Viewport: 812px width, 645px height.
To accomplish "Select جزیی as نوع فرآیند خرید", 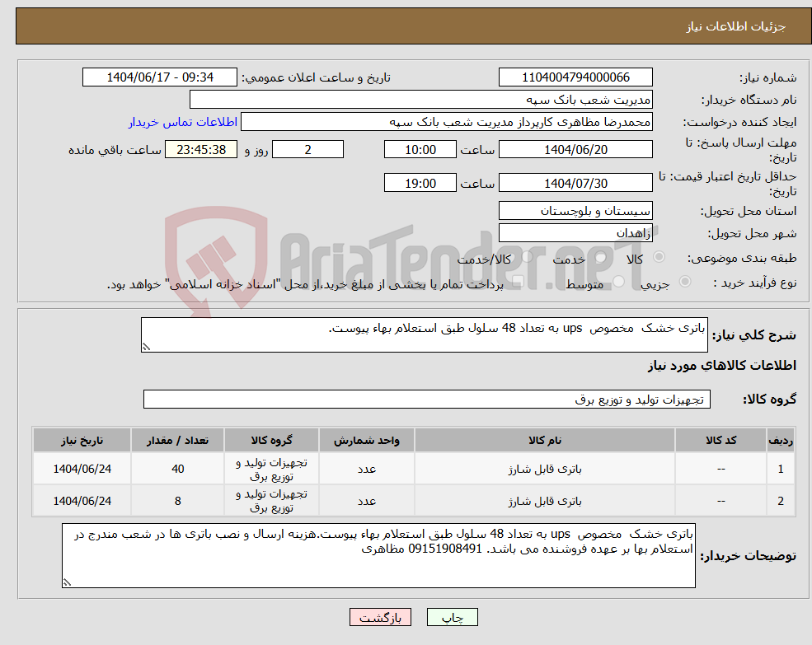I will [x=684, y=281].
